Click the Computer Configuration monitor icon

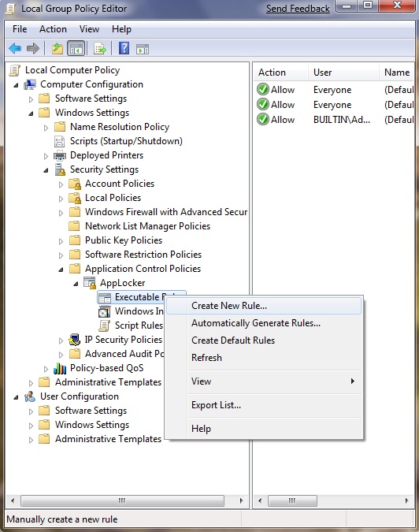tap(30, 84)
